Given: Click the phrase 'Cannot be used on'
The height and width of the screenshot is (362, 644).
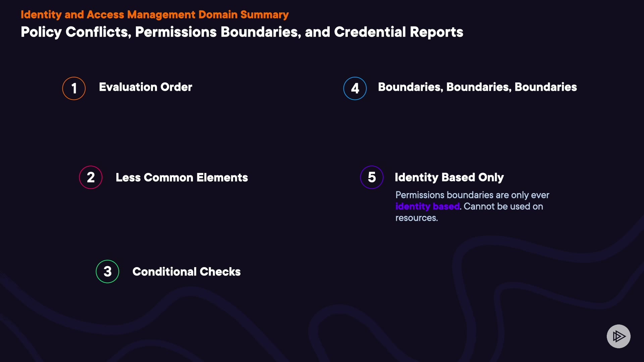Looking at the screenshot, I should [503, 206].
